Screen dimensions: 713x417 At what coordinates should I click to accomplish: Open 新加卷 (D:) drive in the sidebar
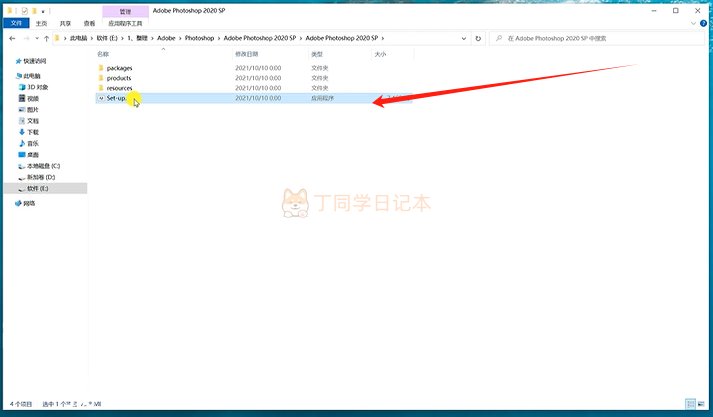[41, 177]
